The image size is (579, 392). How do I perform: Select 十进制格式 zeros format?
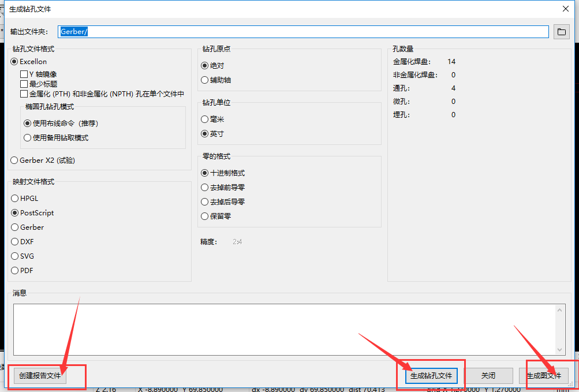click(x=223, y=173)
